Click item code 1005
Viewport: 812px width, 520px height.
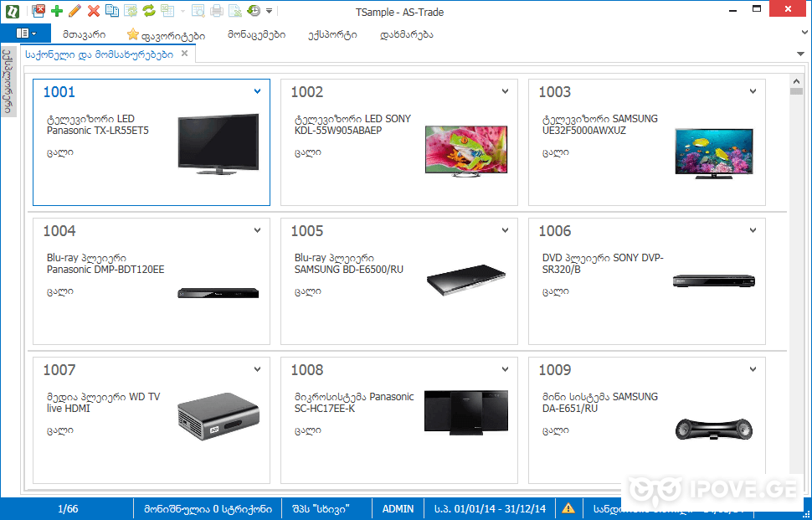tap(307, 231)
